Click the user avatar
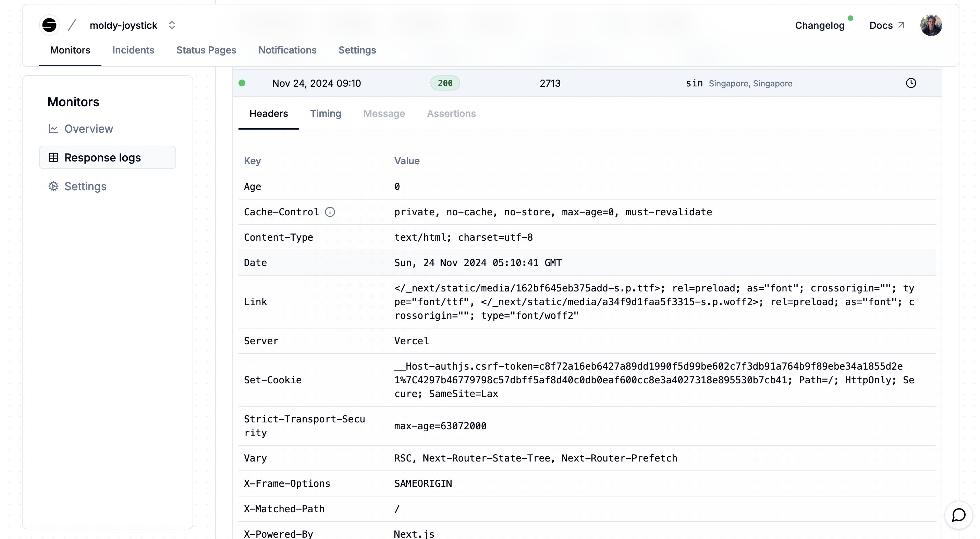 point(931,25)
